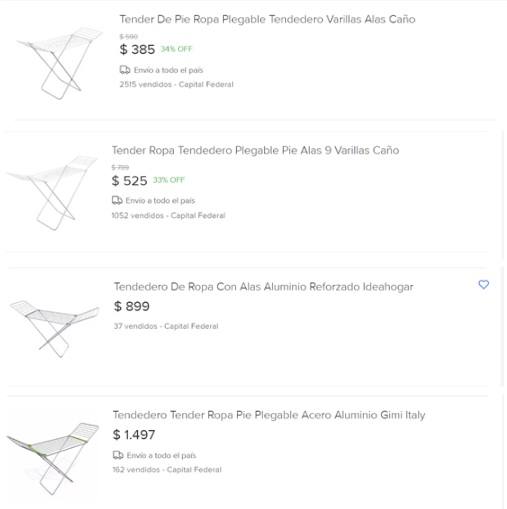Click the heart favorite icon on Ideahogar listing
The image size is (507, 509).
point(483,284)
